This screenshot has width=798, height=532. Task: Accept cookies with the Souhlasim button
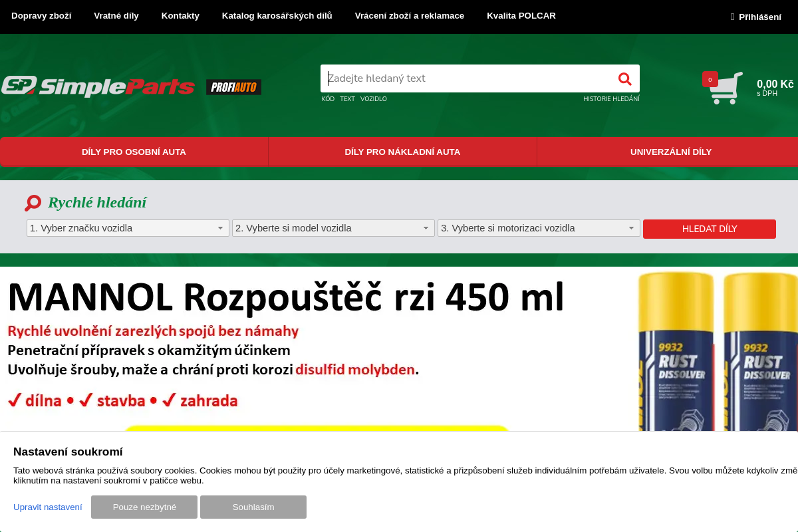click(x=253, y=507)
